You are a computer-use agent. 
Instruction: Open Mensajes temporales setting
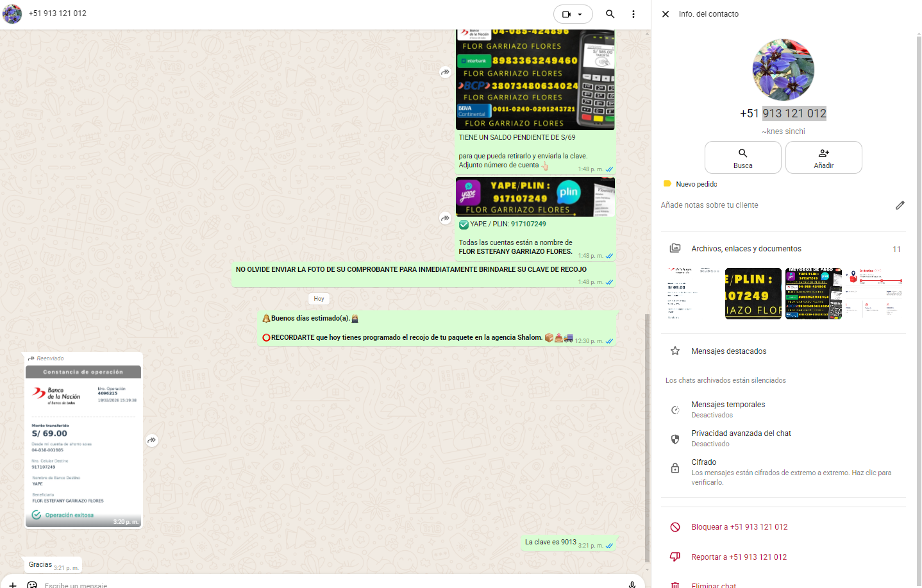(x=728, y=409)
